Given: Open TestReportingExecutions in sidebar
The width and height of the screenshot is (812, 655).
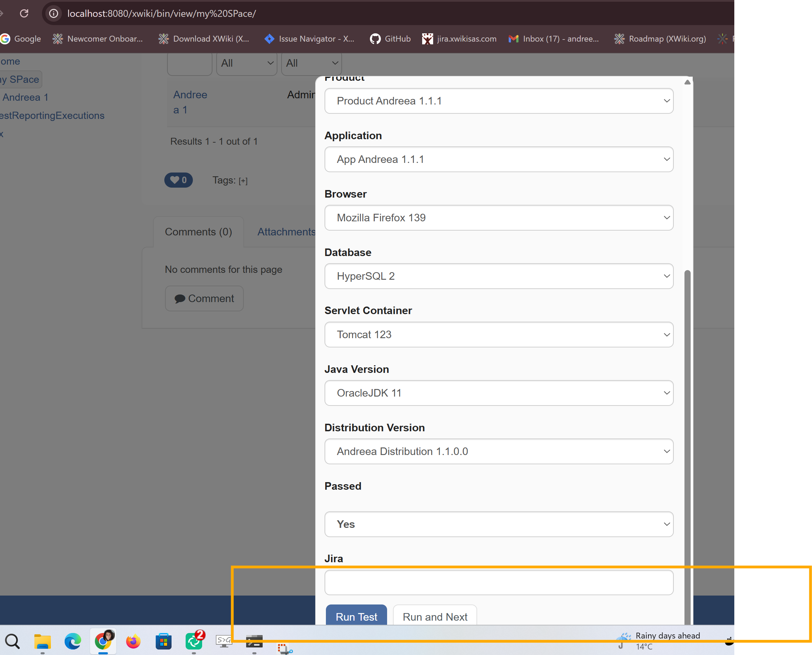Looking at the screenshot, I should tap(52, 115).
